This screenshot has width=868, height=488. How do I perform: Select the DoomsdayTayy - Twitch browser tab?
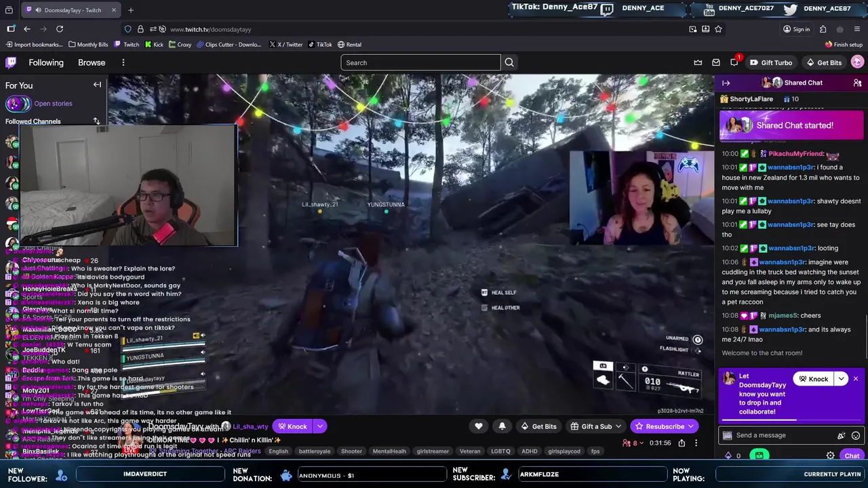coord(71,10)
